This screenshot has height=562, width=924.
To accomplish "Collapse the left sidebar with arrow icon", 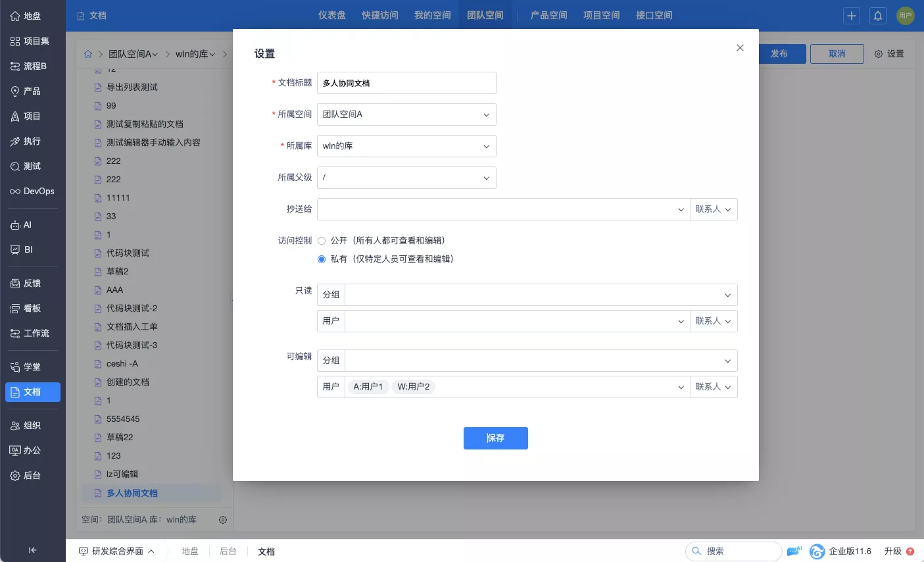I will [x=32, y=550].
